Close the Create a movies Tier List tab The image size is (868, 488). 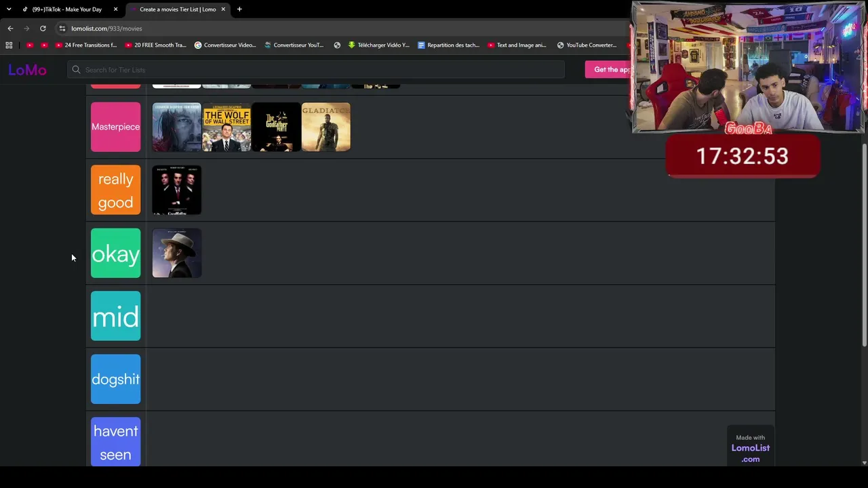[223, 9]
